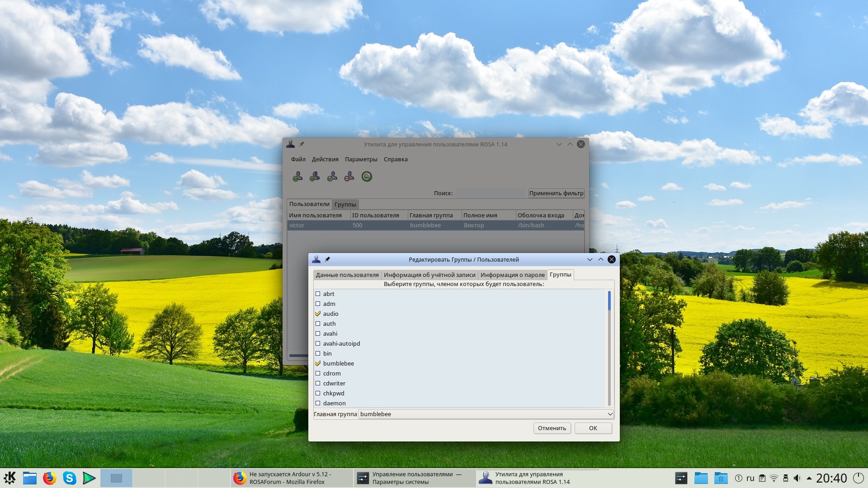Viewport: 868px width, 488px height.
Task: Click the power button icon in the panel
Action: pyautogui.click(x=858, y=478)
